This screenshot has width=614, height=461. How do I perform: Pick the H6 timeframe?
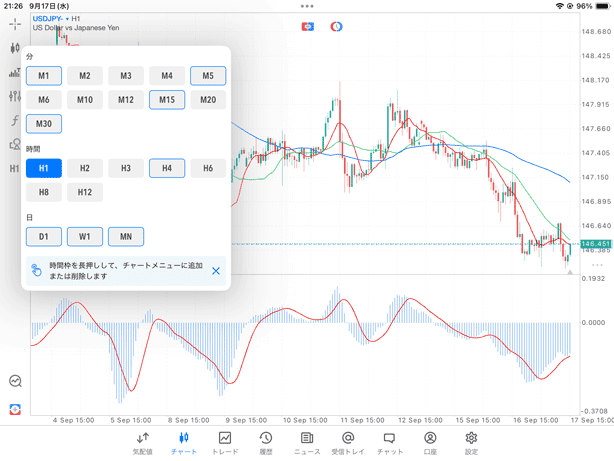pyautogui.click(x=208, y=168)
